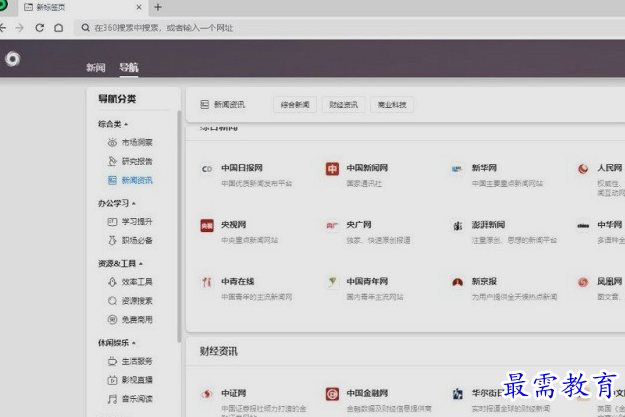Collapse the 休闲娱乐 category
The image size is (625, 417).
pos(117,343)
